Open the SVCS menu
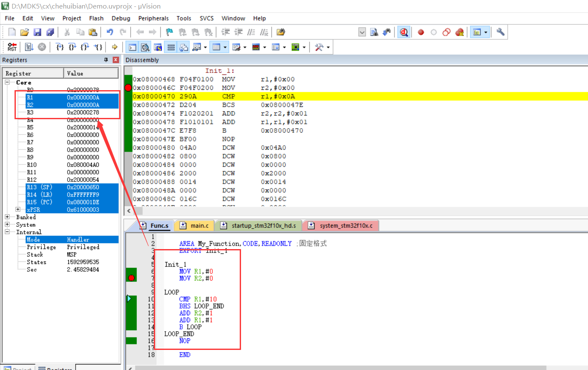Image resolution: width=588 pixels, height=370 pixels. [x=207, y=18]
